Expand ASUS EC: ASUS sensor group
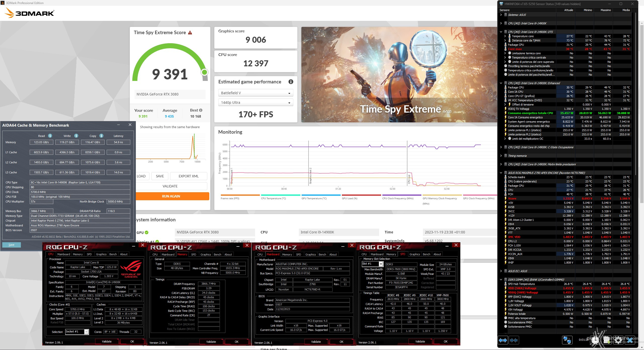 click(501, 271)
